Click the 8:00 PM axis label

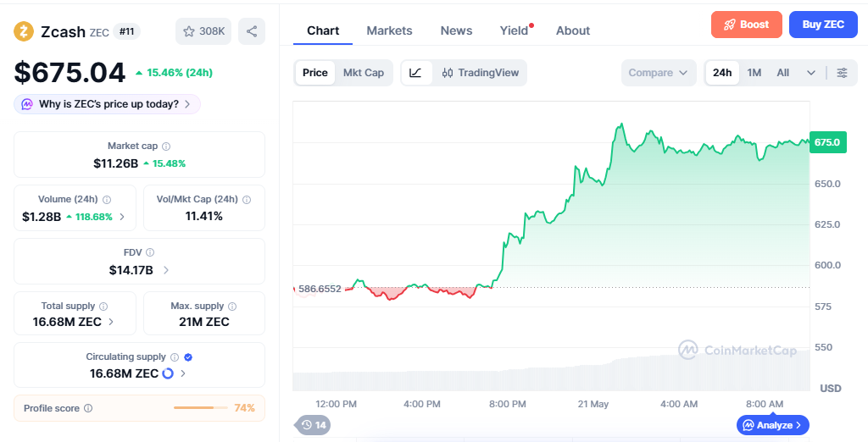[507, 404]
